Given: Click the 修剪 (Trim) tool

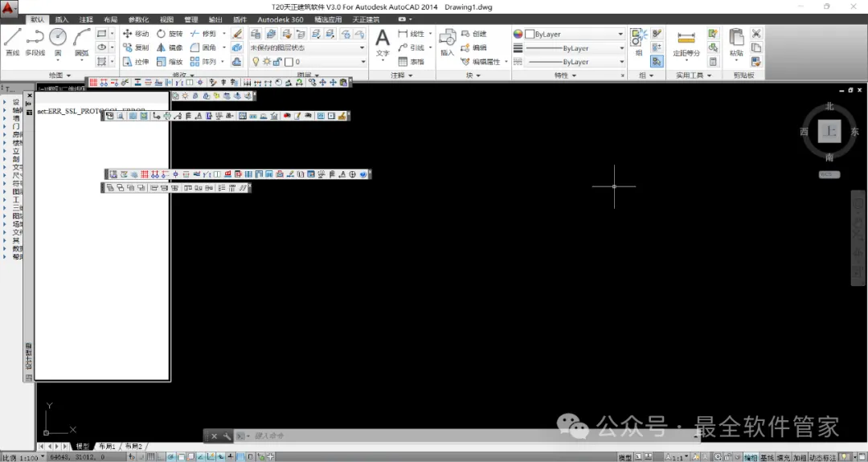Looking at the screenshot, I should pyautogui.click(x=203, y=34).
